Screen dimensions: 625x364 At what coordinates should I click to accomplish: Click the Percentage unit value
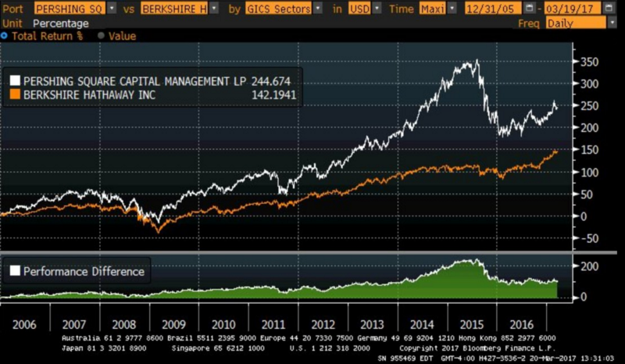click(61, 23)
